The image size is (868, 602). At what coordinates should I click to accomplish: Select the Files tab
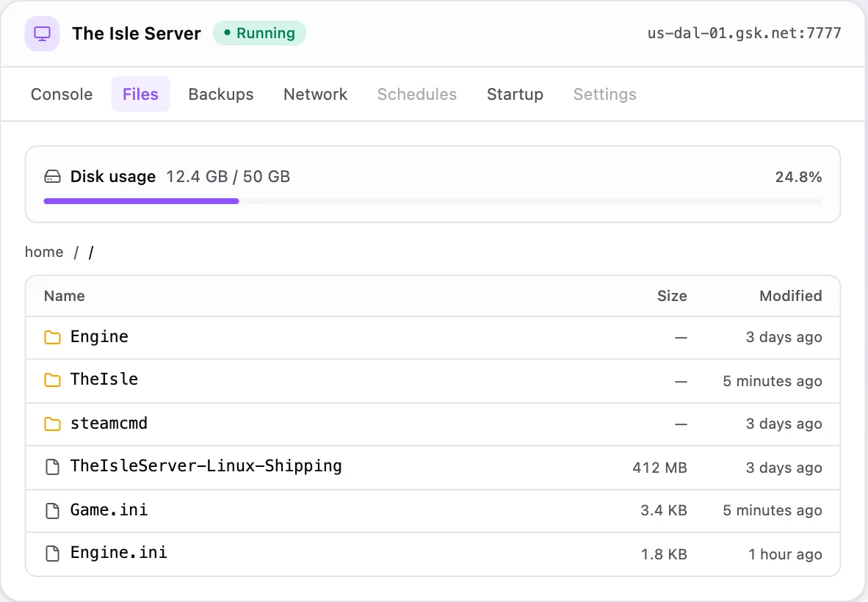(x=140, y=94)
